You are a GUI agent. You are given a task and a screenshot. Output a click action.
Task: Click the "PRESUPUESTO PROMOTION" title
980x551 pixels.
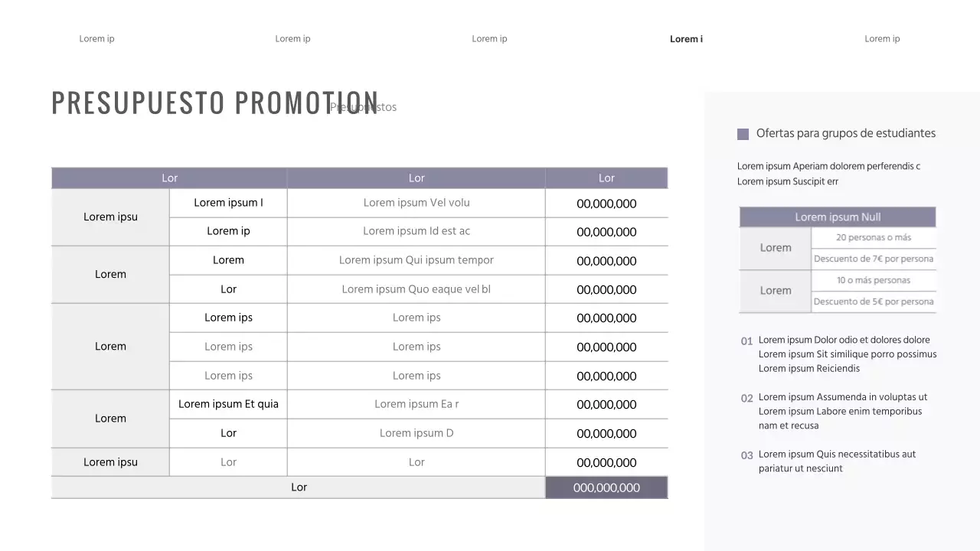[215, 103]
